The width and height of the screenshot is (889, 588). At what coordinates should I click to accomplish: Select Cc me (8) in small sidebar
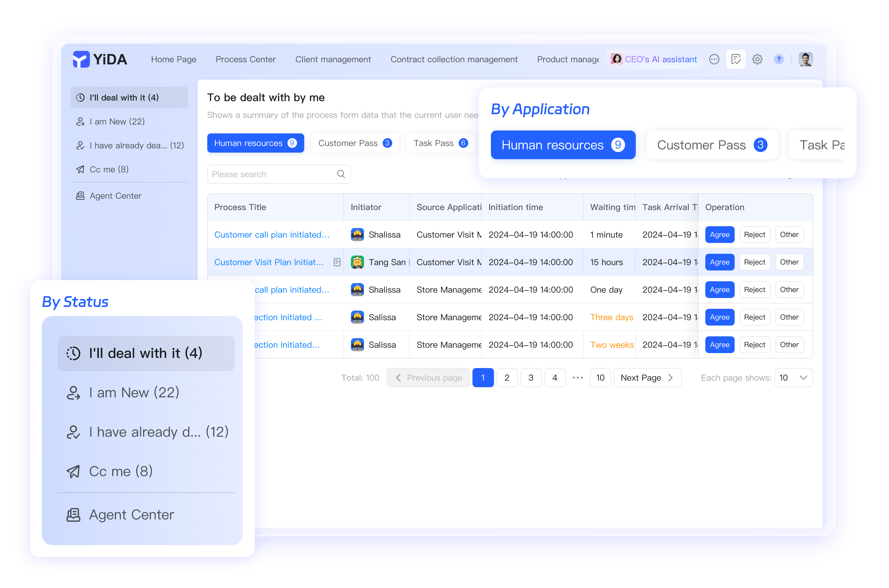pos(109,169)
